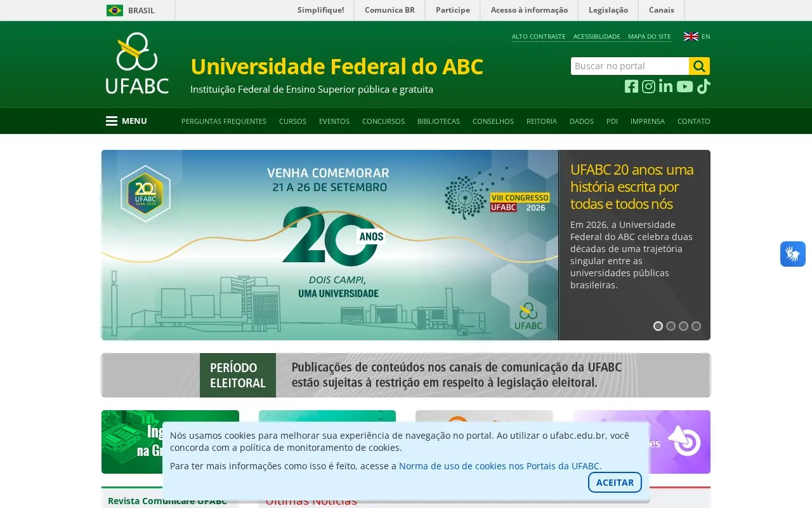Screen dimensions: 812x508
Task: Open the Acessibilidade link
Action: click(597, 37)
